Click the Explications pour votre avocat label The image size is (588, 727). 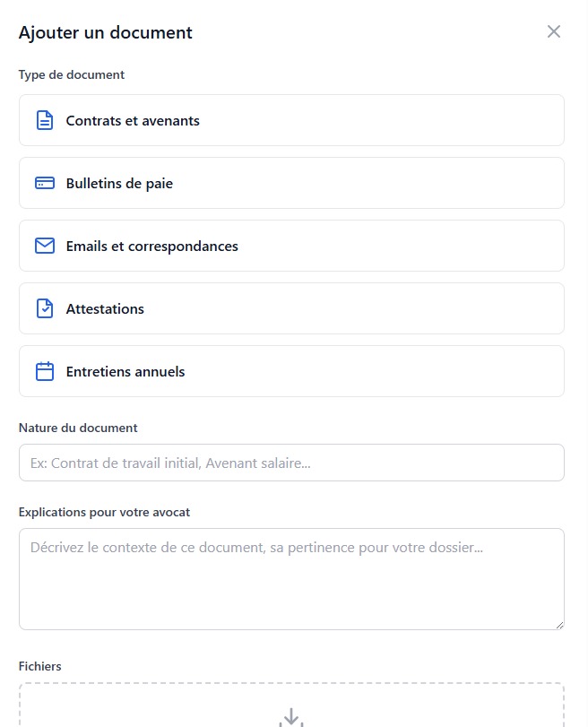click(x=104, y=512)
